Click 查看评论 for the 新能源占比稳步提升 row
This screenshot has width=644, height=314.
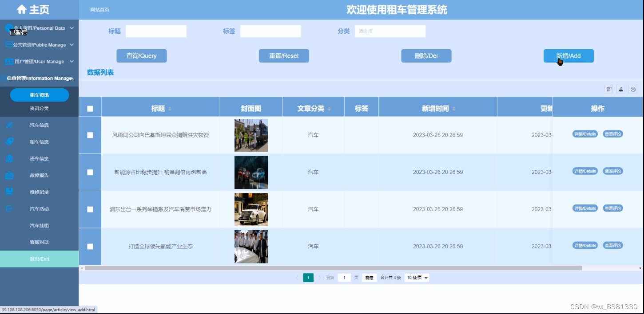613,171
